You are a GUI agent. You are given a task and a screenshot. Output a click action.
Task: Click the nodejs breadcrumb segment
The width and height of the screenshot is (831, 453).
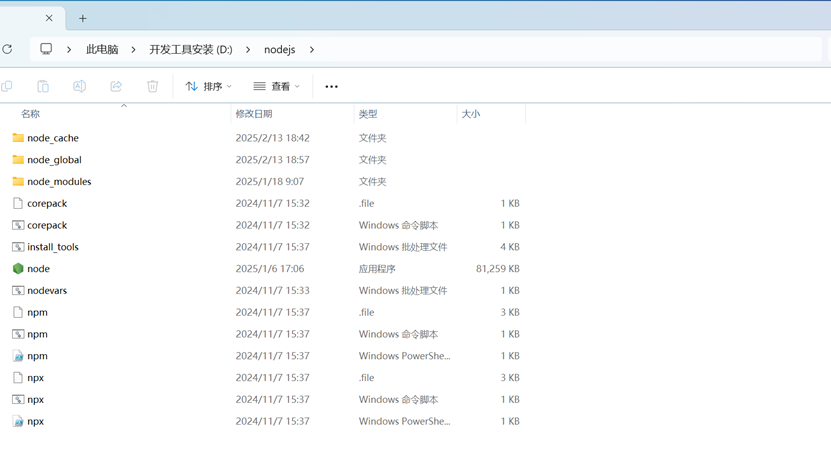[x=279, y=49]
